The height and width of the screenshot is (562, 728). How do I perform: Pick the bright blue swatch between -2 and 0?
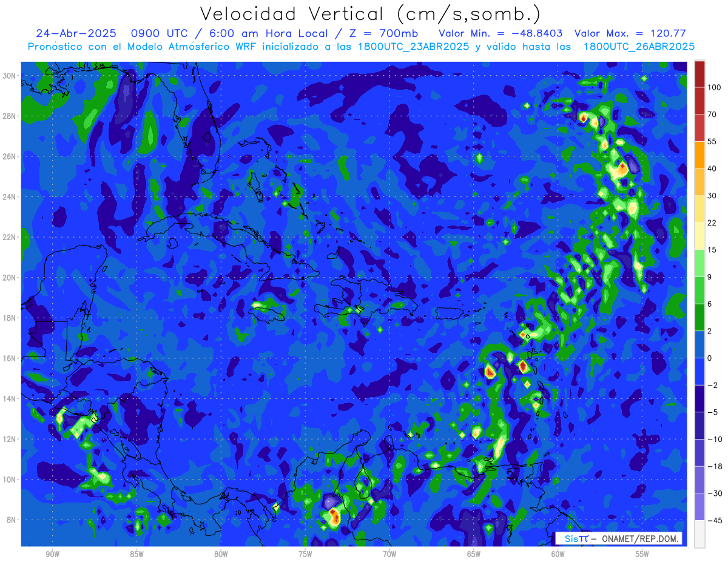pos(699,371)
